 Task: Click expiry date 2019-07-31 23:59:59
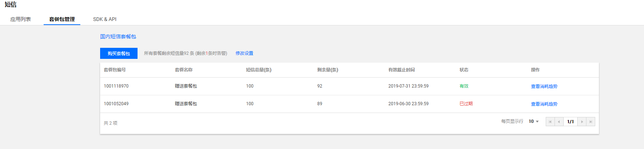[409, 86]
